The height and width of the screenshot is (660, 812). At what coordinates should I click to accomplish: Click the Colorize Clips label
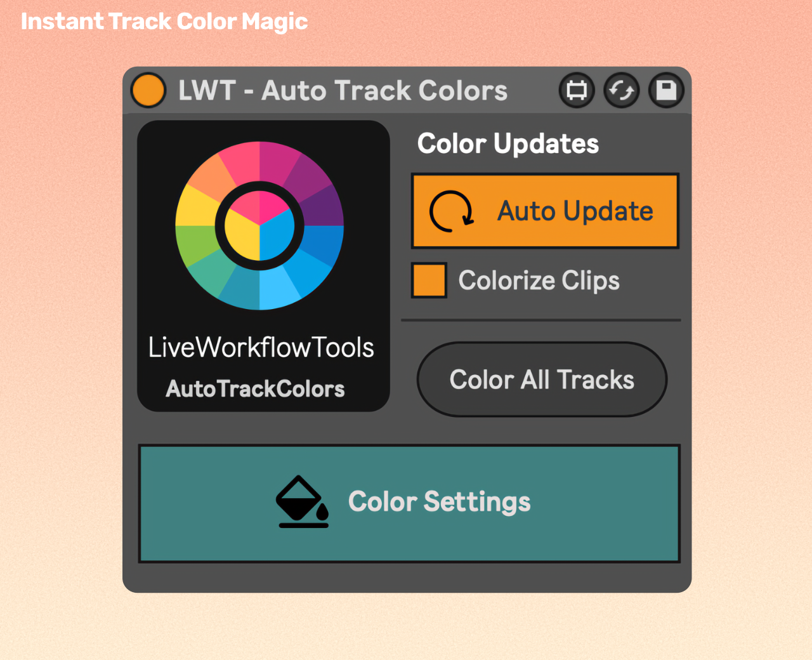point(539,280)
